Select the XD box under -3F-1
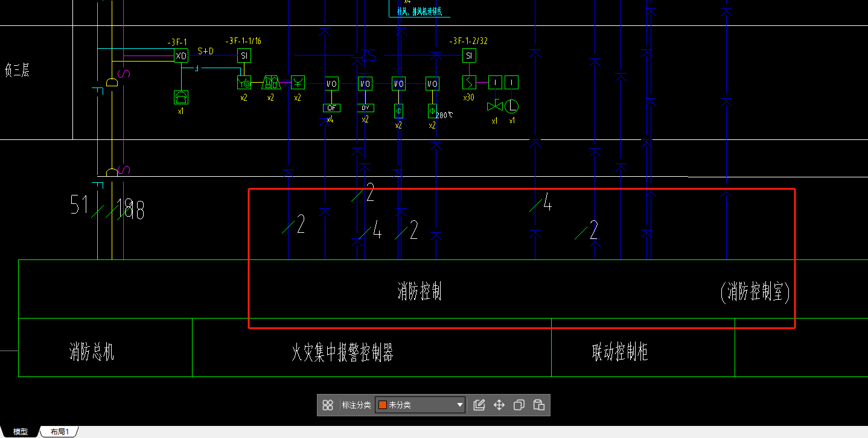The width and height of the screenshot is (868, 438). pyautogui.click(x=181, y=56)
